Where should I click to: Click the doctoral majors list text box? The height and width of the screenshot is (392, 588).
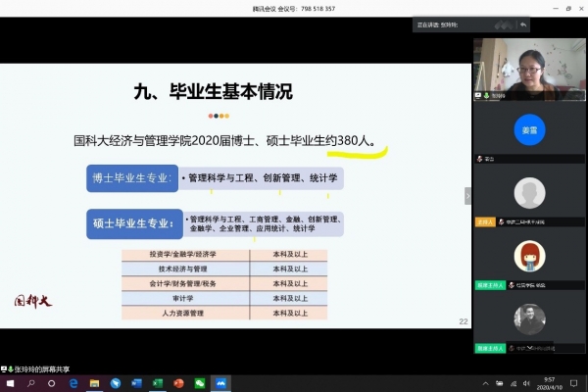(x=262, y=178)
